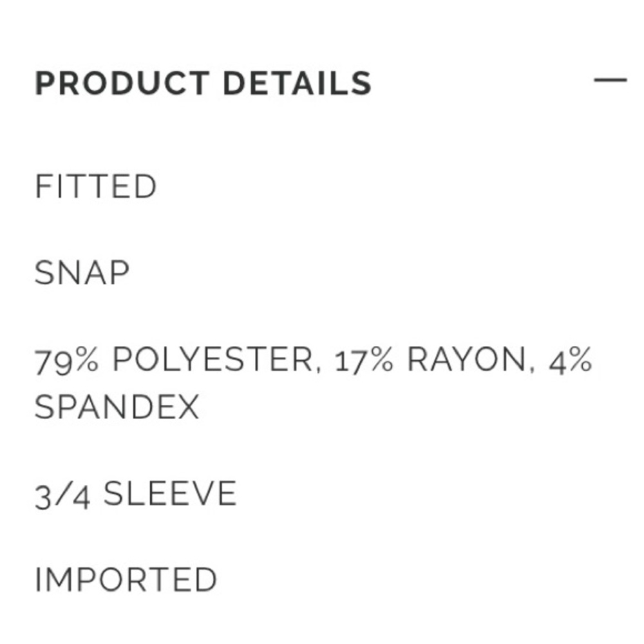Select the FITTED detail line
Screen dimensions: 644x644
95,186
